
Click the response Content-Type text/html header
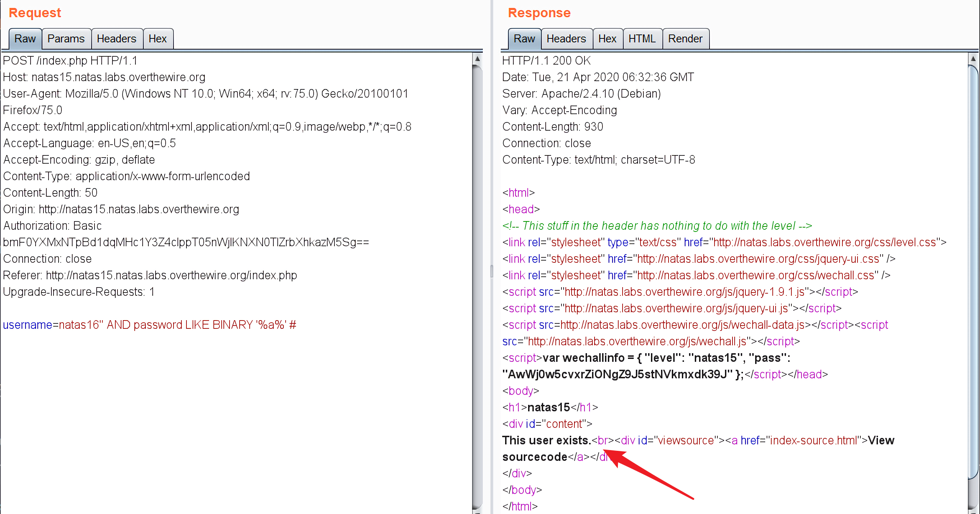click(x=599, y=160)
